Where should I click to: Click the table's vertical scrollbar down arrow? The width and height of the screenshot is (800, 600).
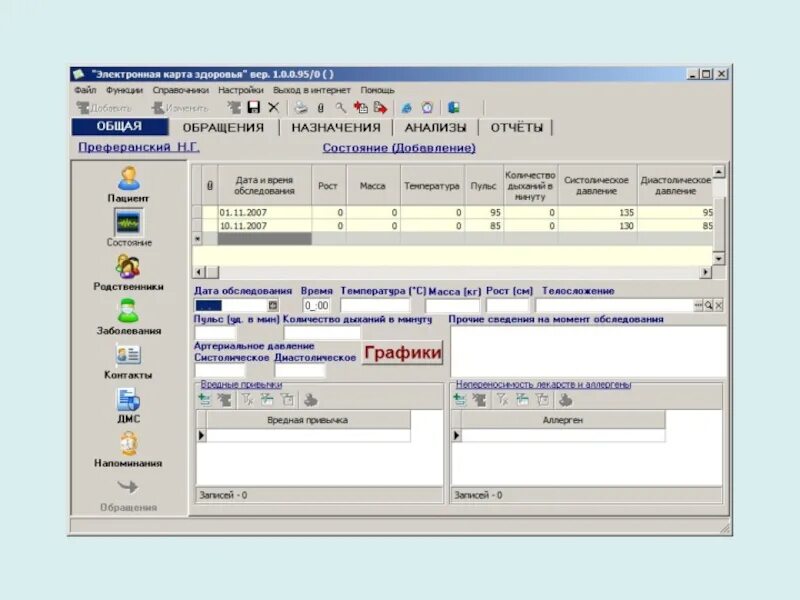coord(718,259)
